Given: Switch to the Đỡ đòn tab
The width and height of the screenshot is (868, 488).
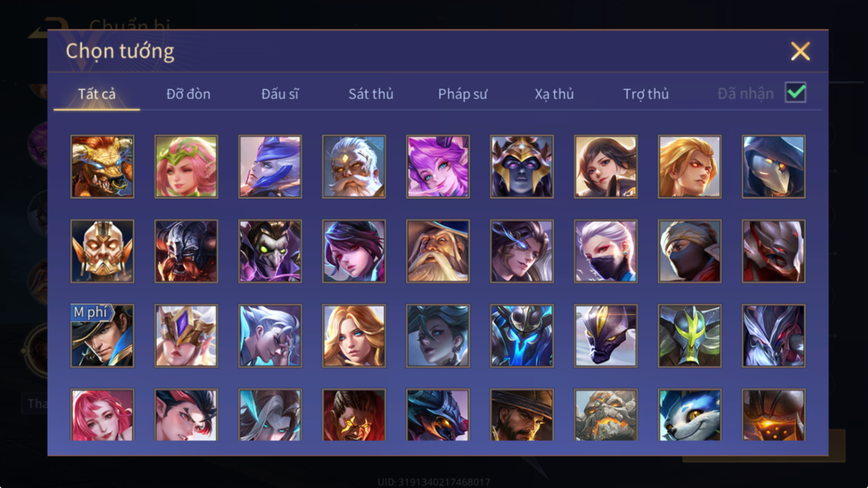Looking at the screenshot, I should pyautogui.click(x=188, y=94).
